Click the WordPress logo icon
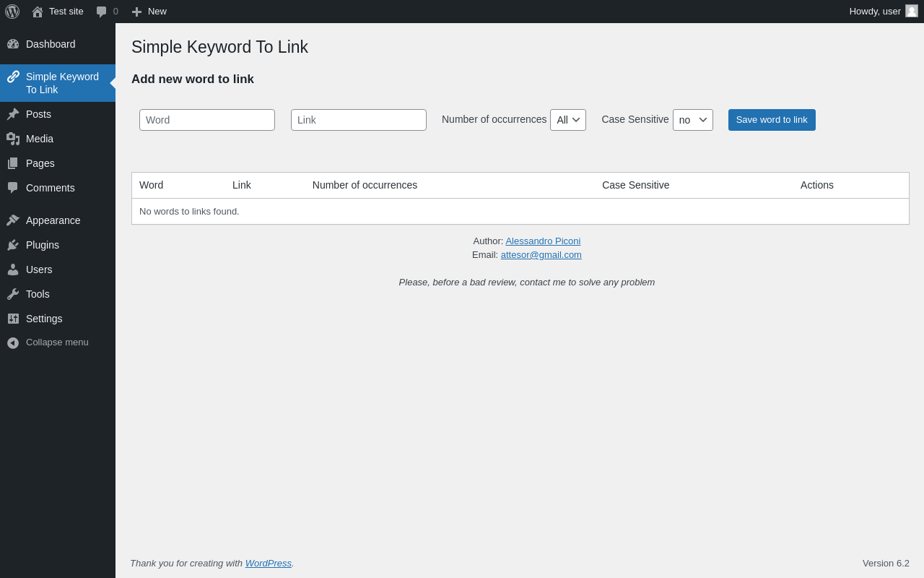Image resolution: width=924 pixels, height=578 pixels. [12, 12]
